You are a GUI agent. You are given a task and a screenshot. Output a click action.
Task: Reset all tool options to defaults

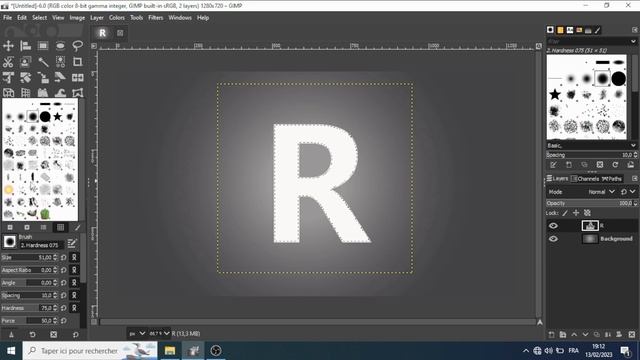76,335
